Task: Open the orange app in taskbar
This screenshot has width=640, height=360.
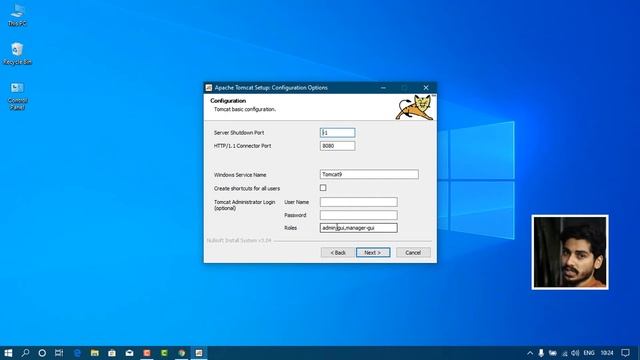Action: (x=147, y=353)
